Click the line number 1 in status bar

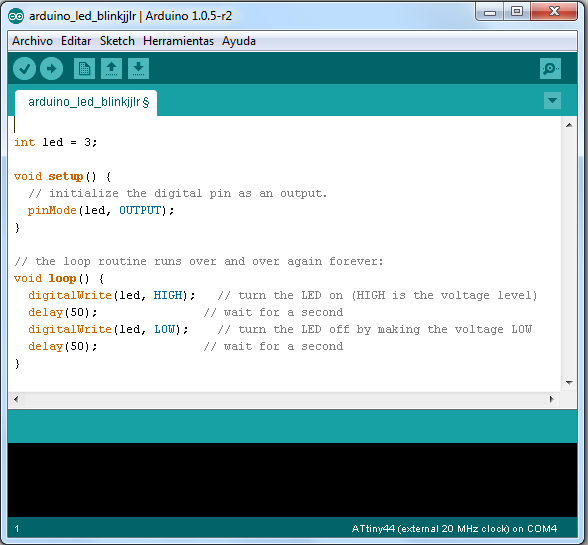[x=17, y=529]
